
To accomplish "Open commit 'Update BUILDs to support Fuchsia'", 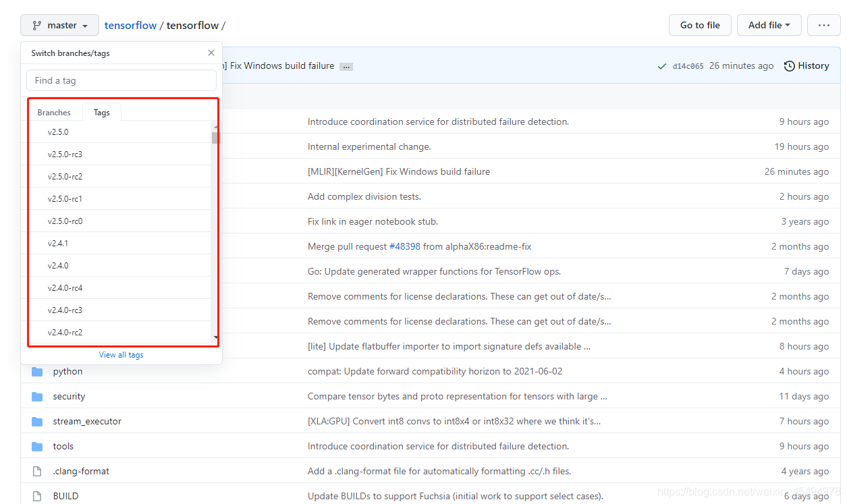I will pyautogui.click(x=455, y=496).
